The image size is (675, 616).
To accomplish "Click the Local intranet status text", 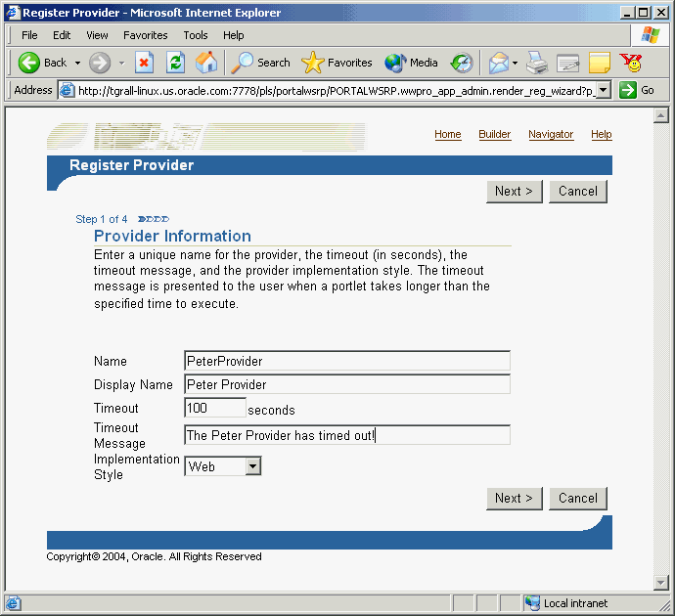I will [x=575, y=603].
